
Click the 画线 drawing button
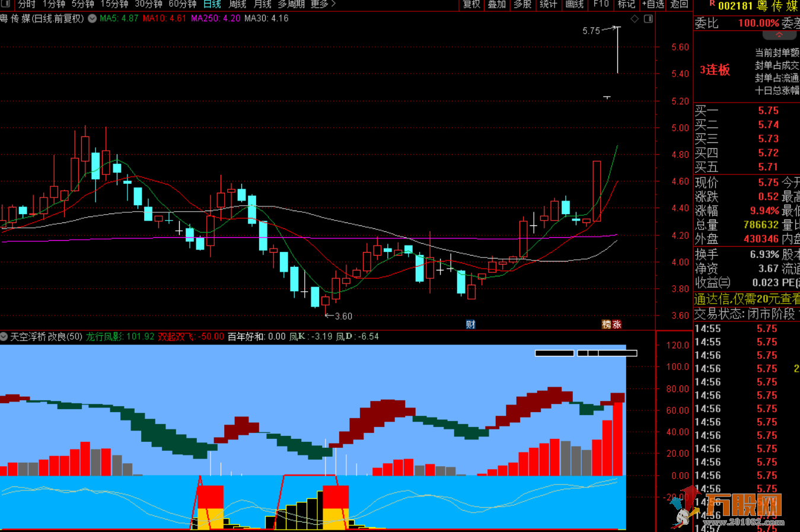pos(575,4)
